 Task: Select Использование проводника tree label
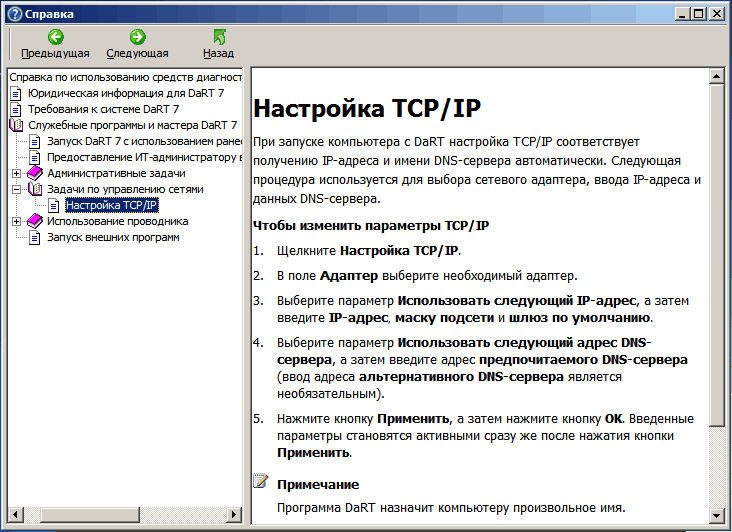click(x=118, y=221)
